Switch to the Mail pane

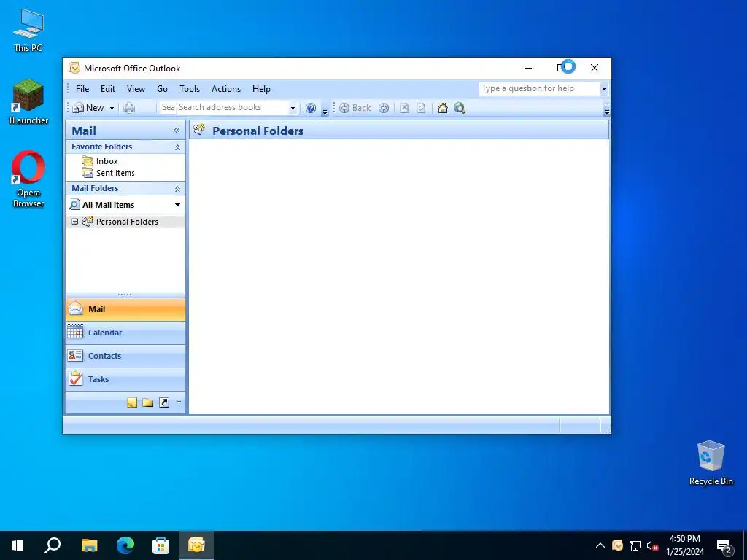click(x=125, y=309)
